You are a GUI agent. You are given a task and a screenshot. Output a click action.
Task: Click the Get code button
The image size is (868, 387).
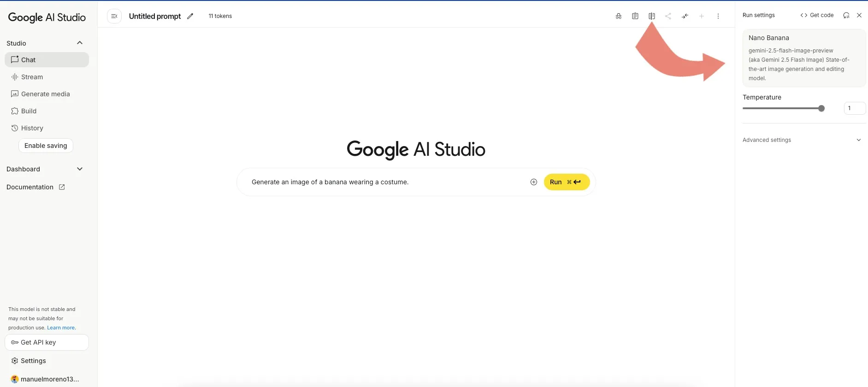tap(817, 15)
